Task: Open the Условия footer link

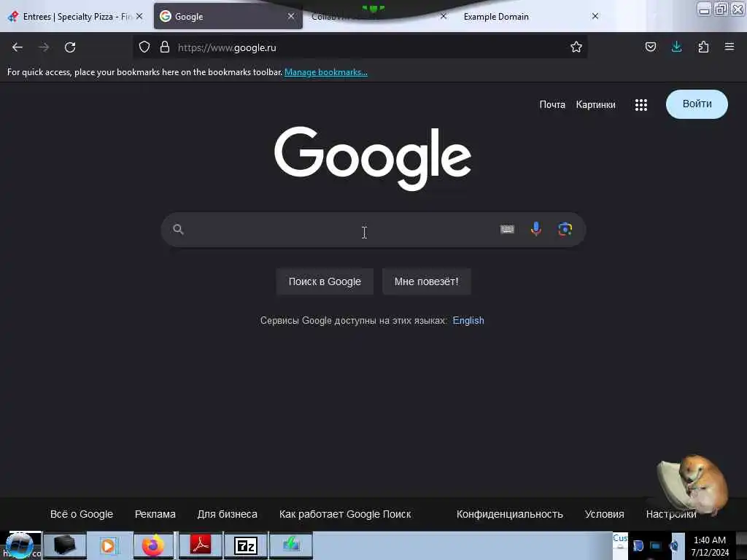Action: click(604, 514)
